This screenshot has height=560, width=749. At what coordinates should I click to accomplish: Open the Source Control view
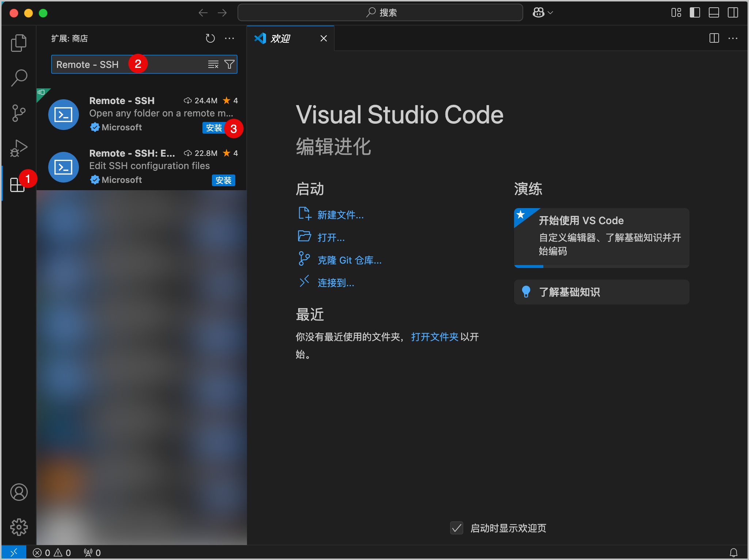click(x=19, y=113)
